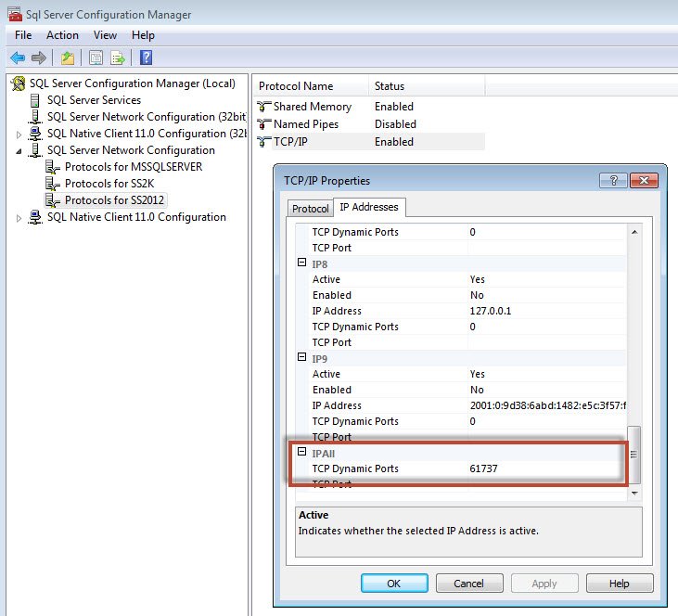
Task: Click the Status column header
Action: (427, 86)
